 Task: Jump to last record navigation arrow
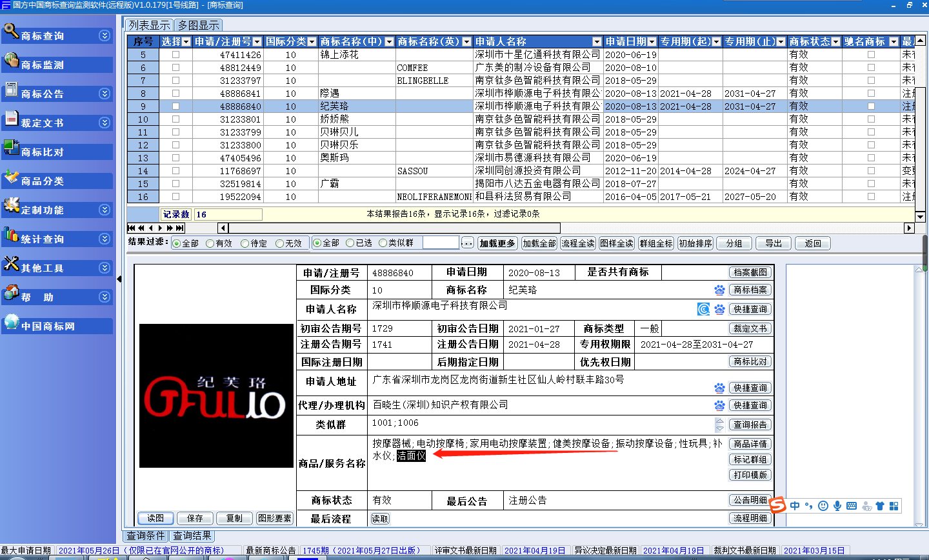coord(180,228)
